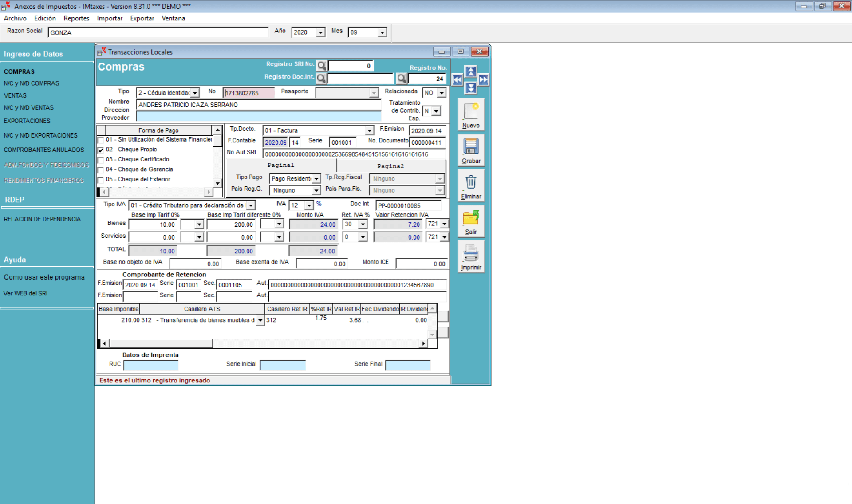852x504 pixels.
Task: Open the Reportes menu
Action: point(76,18)
